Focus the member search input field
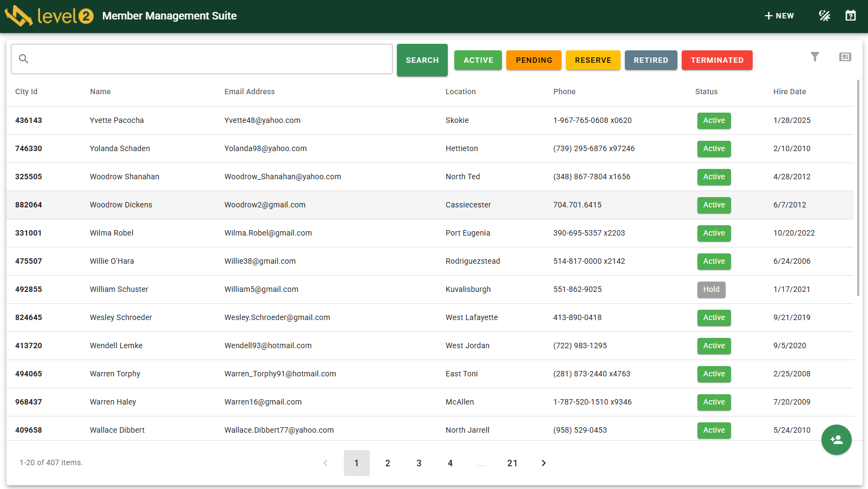The height and width of the screenshot is (489, 868). click(201, 59)
